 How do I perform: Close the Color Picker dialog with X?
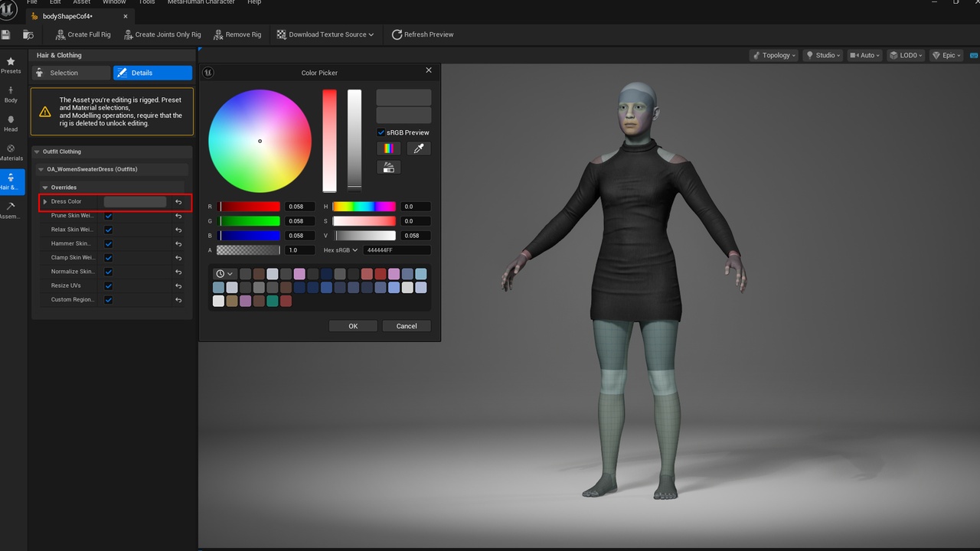point(428,70)
